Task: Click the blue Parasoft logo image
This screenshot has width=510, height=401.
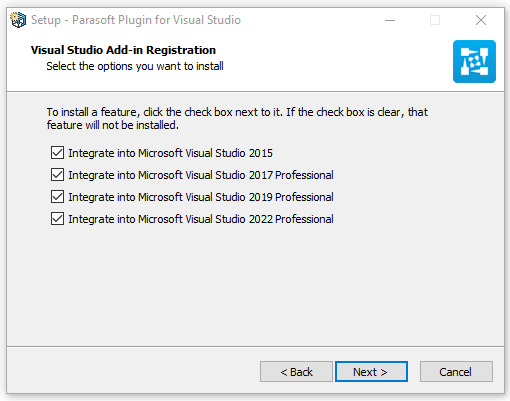Action: [x=474, y=61]
